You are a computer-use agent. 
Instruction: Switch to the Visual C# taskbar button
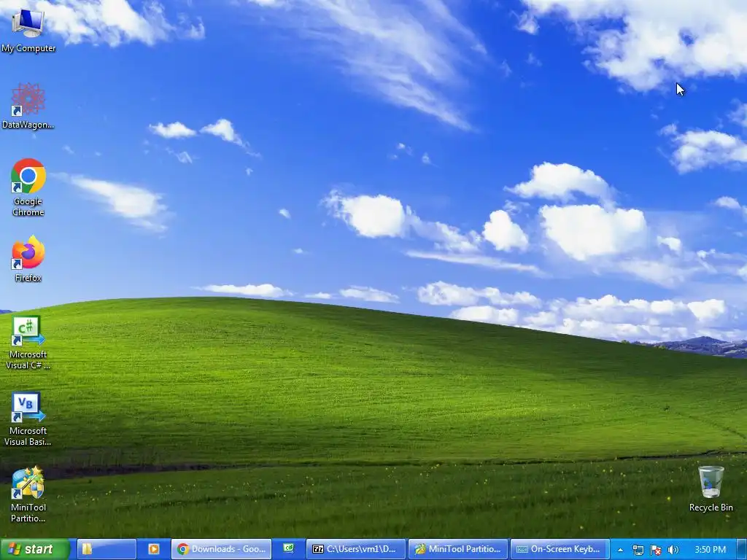[x=289, y=549]
